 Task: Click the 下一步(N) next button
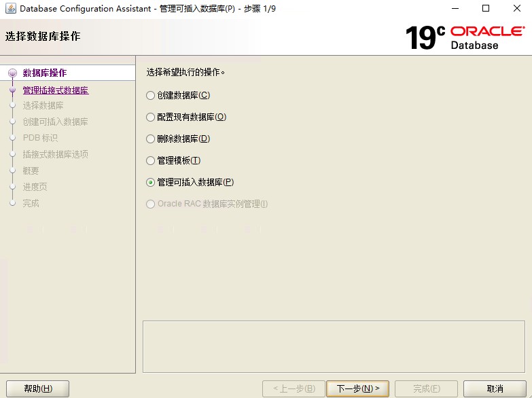(x=357, y=388)
